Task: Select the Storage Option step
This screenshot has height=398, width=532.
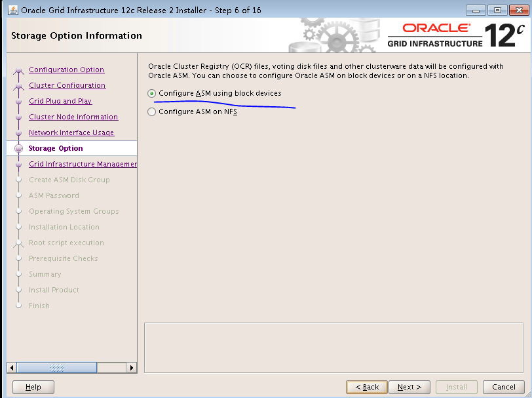Action: coord(56,148)
